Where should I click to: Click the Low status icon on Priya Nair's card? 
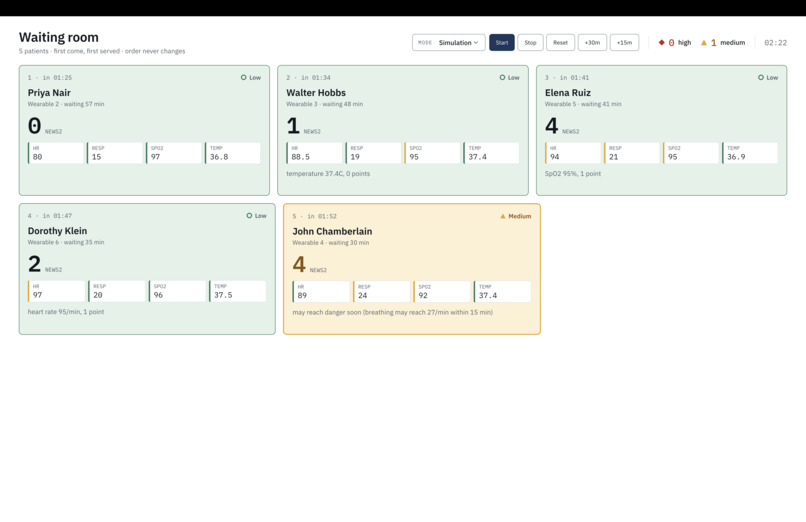pos(244,78)
